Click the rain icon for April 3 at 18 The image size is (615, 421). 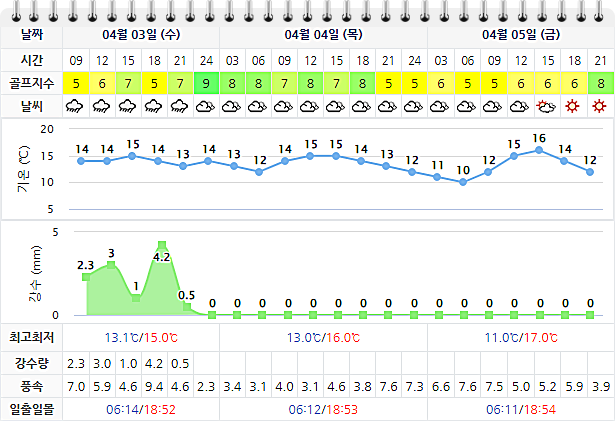click(153, 106)
